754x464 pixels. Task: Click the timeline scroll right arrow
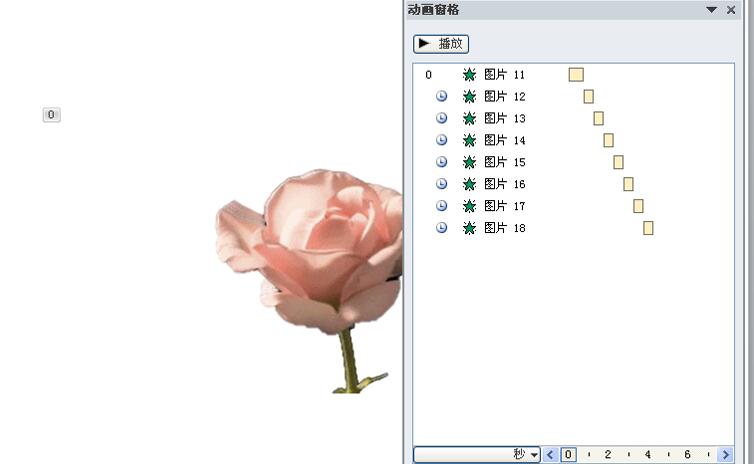(726, 454)
